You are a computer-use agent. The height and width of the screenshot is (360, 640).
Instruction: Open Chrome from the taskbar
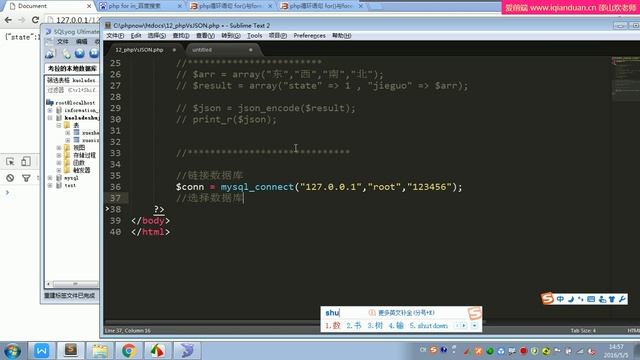coord(129,351)
